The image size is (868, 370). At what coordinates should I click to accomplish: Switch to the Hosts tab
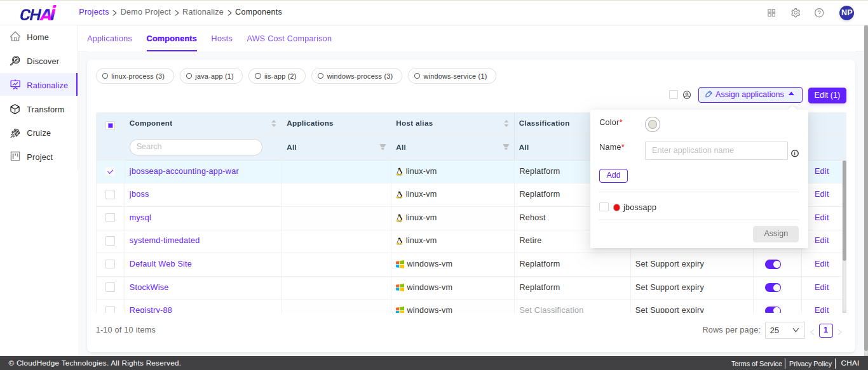point(221,39)
